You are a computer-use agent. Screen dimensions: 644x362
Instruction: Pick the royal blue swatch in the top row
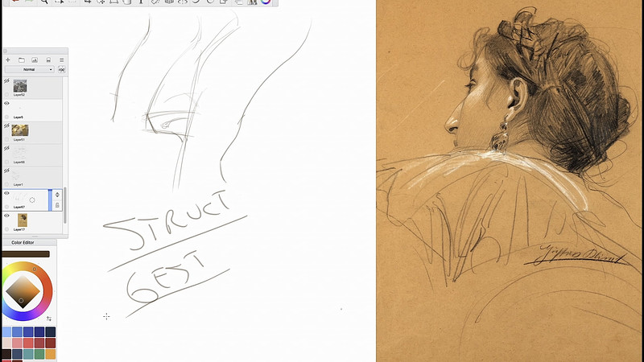28,331
